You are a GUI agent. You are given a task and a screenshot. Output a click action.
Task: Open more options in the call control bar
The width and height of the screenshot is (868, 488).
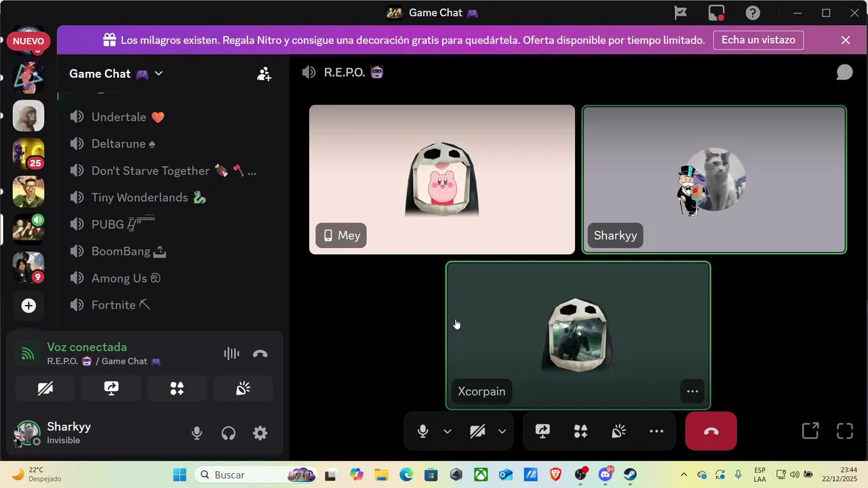tap(656, 431)
